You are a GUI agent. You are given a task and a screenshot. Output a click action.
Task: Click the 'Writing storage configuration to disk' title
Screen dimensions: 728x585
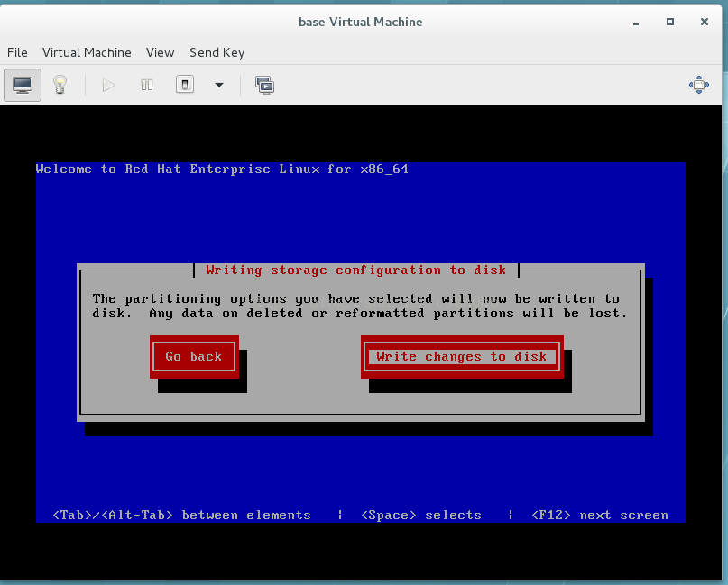(x=356, y=270)
